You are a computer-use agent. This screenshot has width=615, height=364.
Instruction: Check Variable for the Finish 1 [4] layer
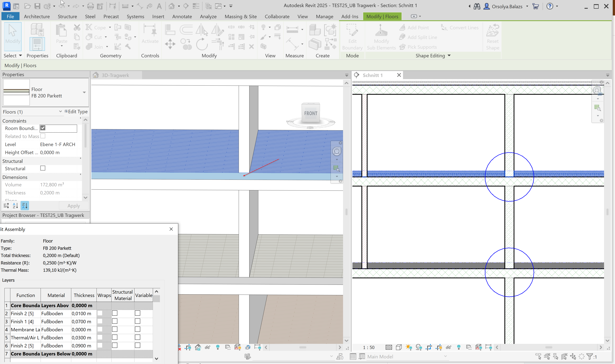138,321
